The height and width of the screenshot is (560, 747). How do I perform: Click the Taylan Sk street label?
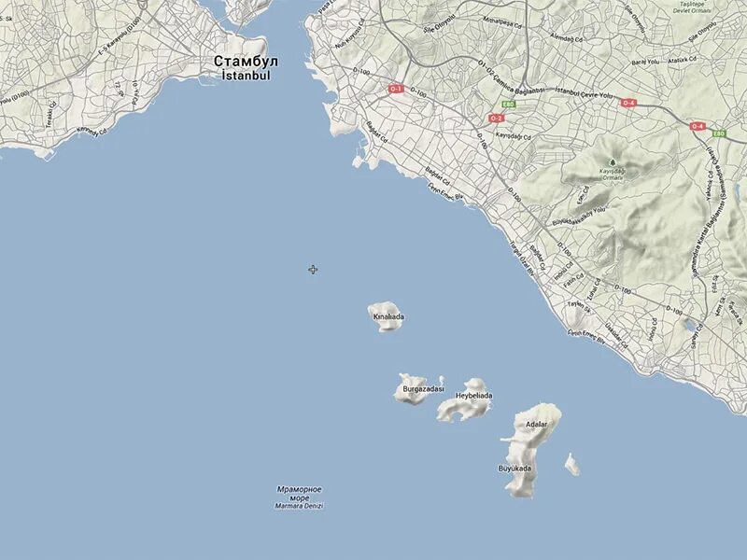click(579, 307)
